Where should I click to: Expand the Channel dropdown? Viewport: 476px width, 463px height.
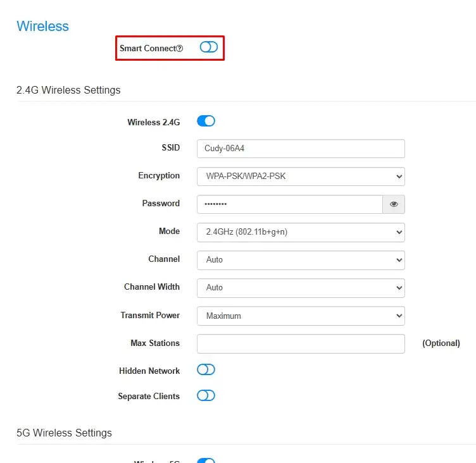[x=301, y=260]
